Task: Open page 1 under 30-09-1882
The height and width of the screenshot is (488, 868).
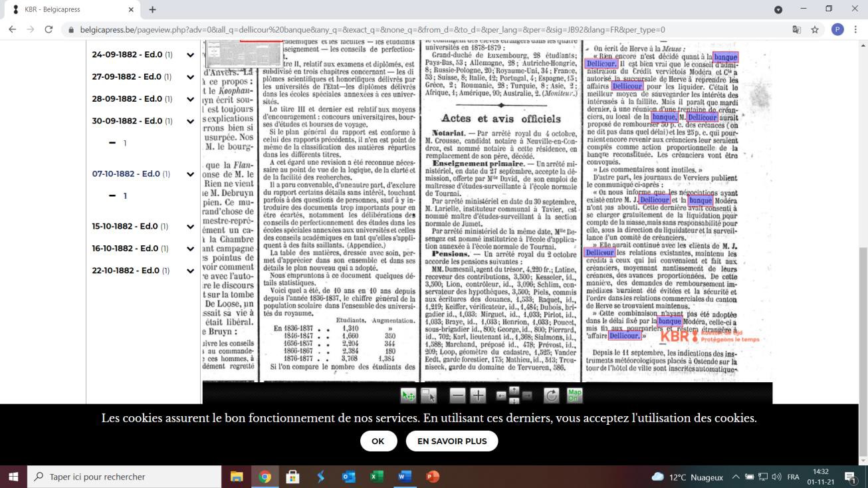Action: point(123,143)
